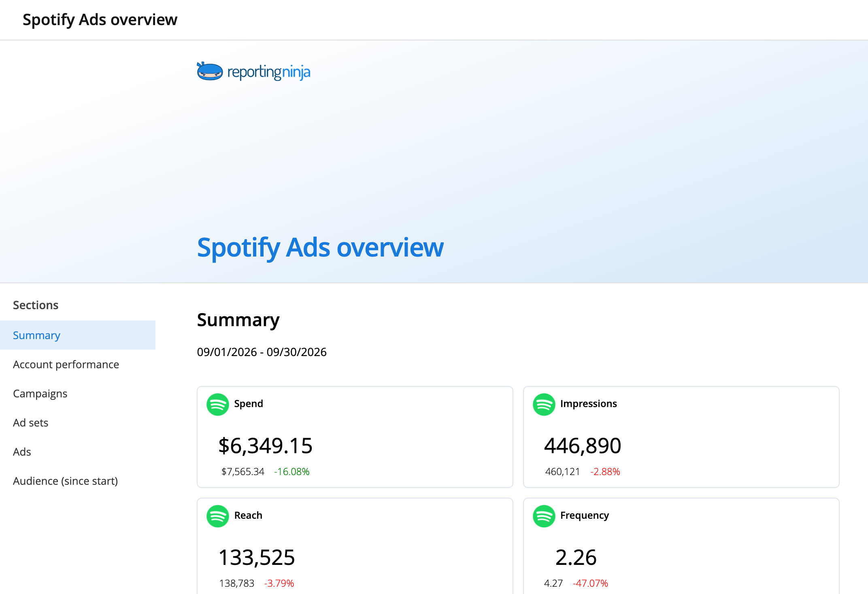
Task: Click the Sections sidebar heading
Action: click(x=36, y=305)
